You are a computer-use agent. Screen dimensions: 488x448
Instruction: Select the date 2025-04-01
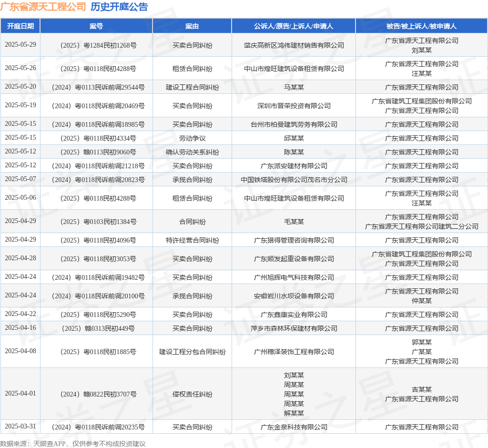pyautogui.click(x=20, y=394)
